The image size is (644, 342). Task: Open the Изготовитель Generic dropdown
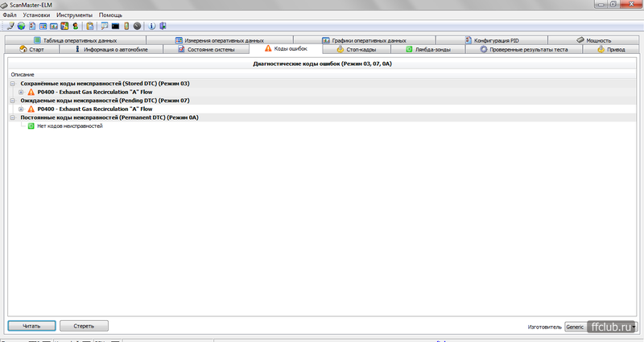tap(601, 327)
